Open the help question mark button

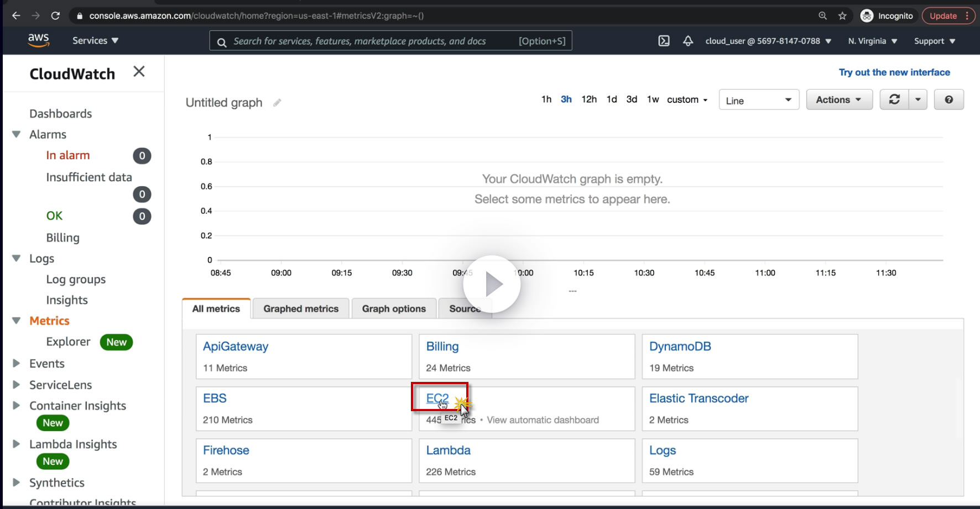pos(949,99)
